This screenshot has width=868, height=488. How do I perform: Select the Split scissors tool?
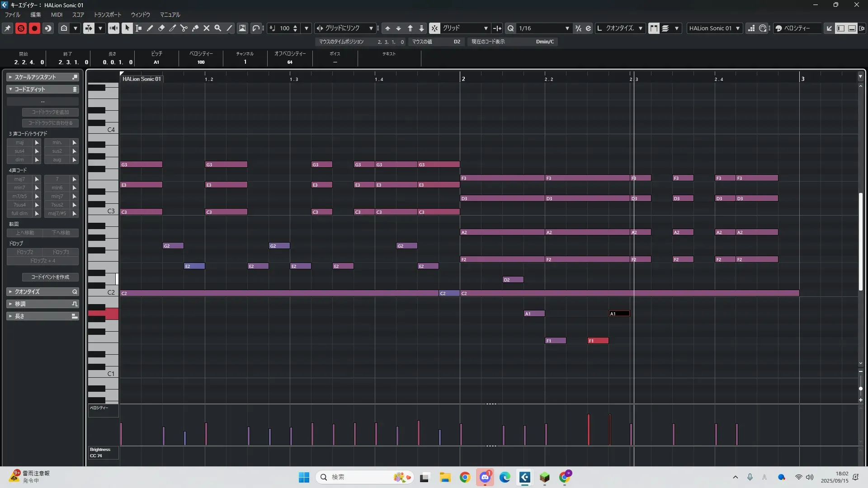tap(184, 28)
